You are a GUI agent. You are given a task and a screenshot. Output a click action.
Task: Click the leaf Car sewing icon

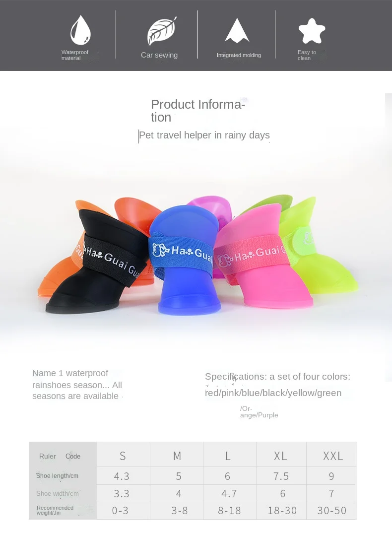point(162,31)
